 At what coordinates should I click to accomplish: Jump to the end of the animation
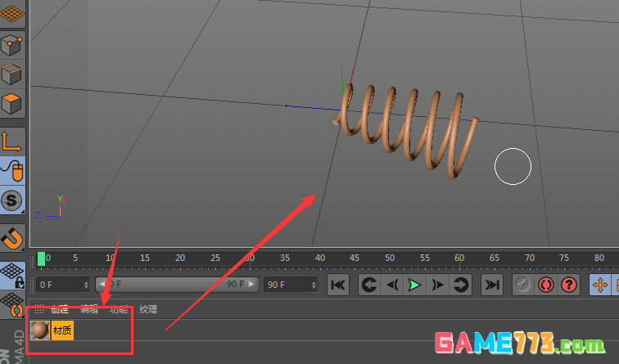click(x=491, y=285)
